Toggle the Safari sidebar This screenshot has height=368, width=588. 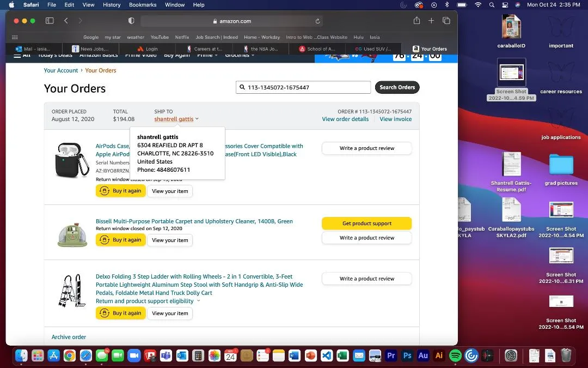click(x=50, y=21)
